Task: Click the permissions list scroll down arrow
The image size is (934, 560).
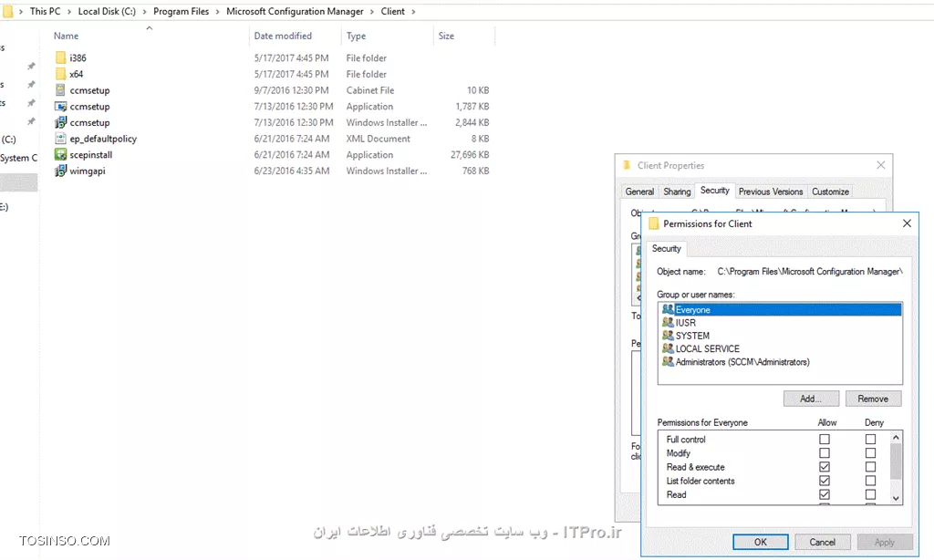Action: point(896,499)
